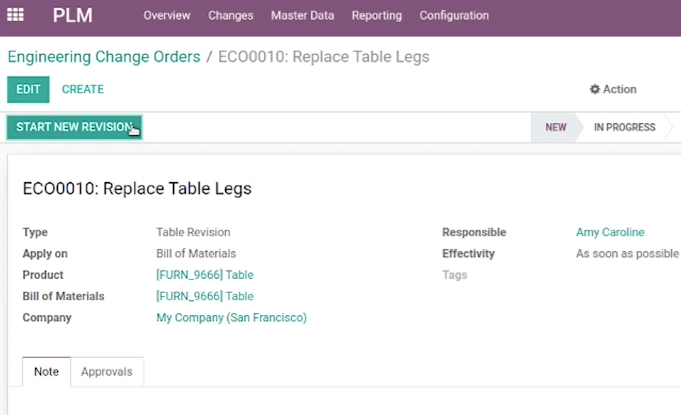Move the ECO to IN PROGRESS stage
681x415 pixels.
click(625, 127)
